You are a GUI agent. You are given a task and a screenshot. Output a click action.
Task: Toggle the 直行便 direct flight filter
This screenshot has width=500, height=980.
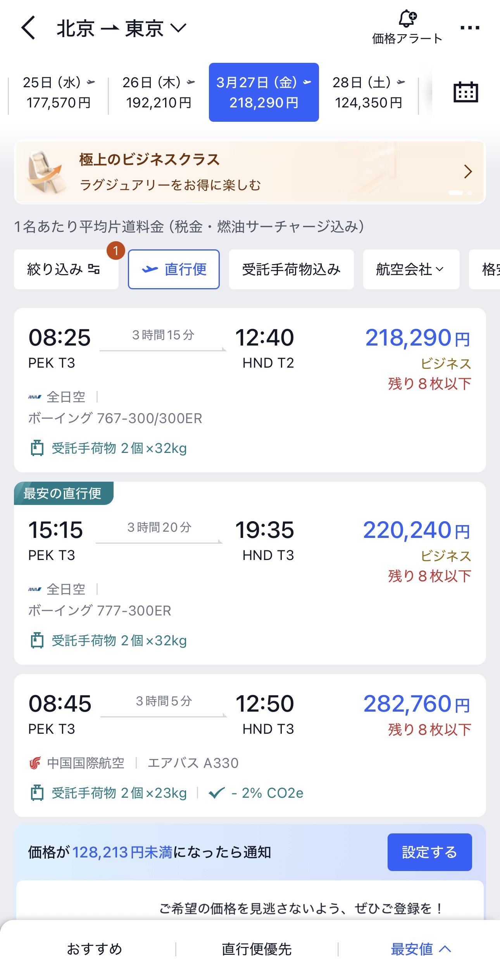174,269
